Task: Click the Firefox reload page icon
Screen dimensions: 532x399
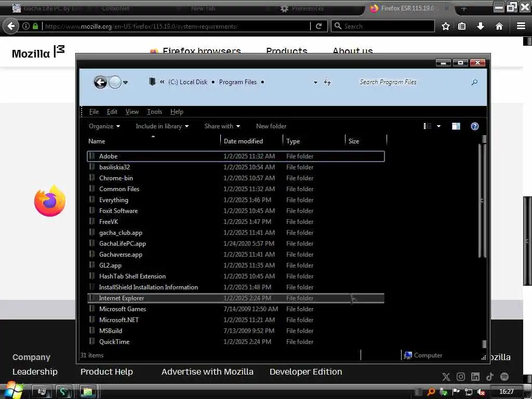Action: 318,26
